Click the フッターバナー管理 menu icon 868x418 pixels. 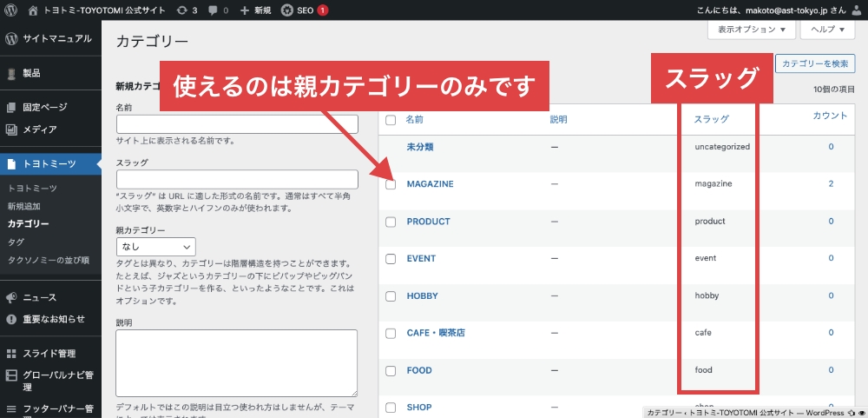click(11, 409)
